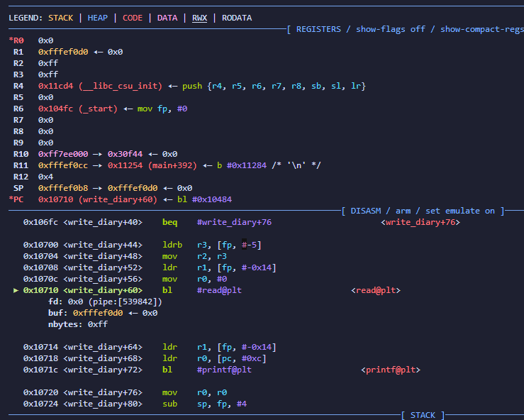The height and width of the screenshot is (420, 524).
Task: Click the nbytes argument value 0xff
Action: tap(99, 324)
